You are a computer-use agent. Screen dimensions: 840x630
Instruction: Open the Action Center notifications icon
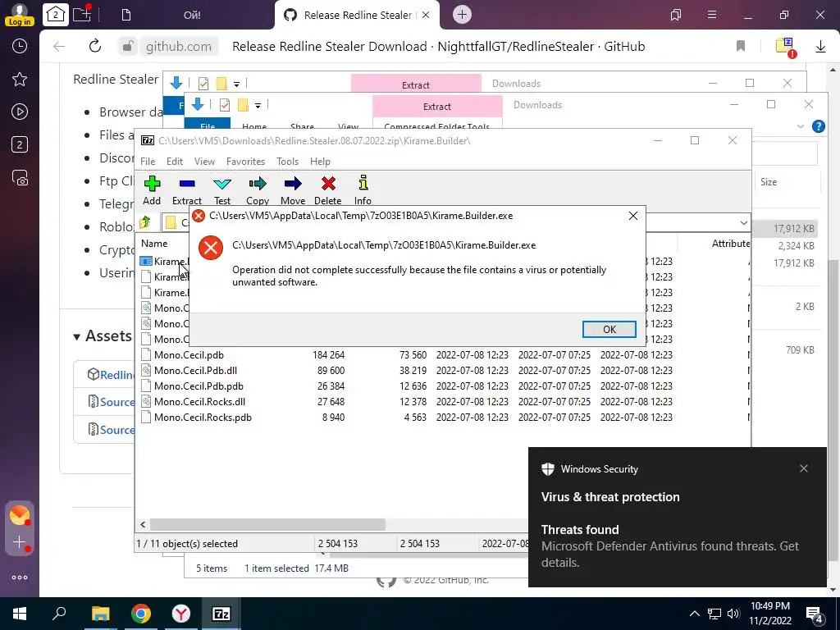pyautogui.click(x=815, y=614)
